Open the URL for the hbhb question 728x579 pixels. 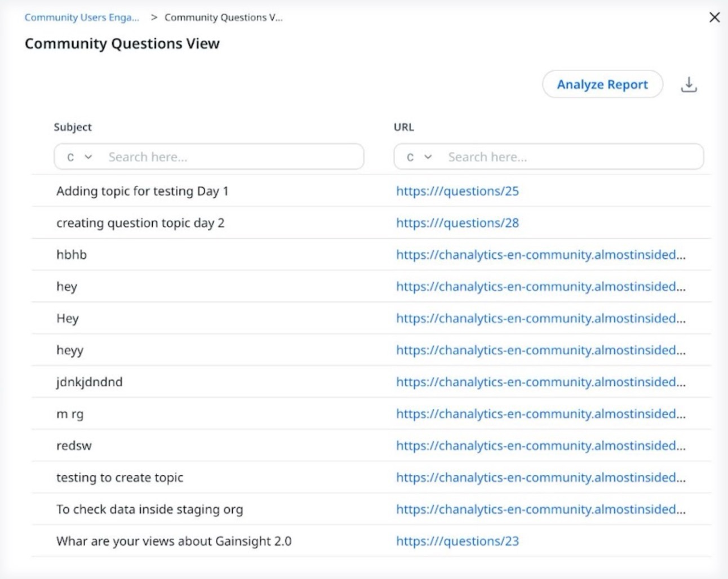coord(541,255)
